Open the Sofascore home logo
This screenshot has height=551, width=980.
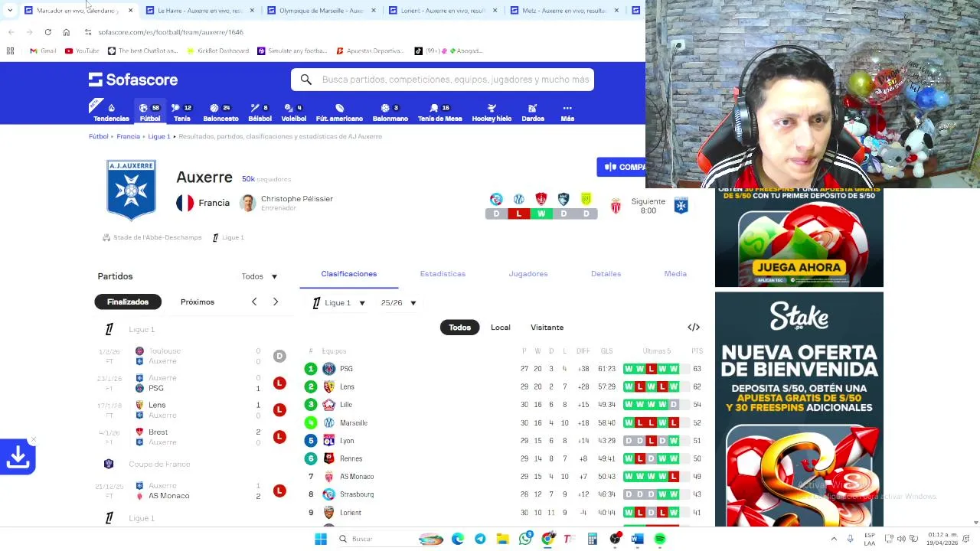(133, 80)
